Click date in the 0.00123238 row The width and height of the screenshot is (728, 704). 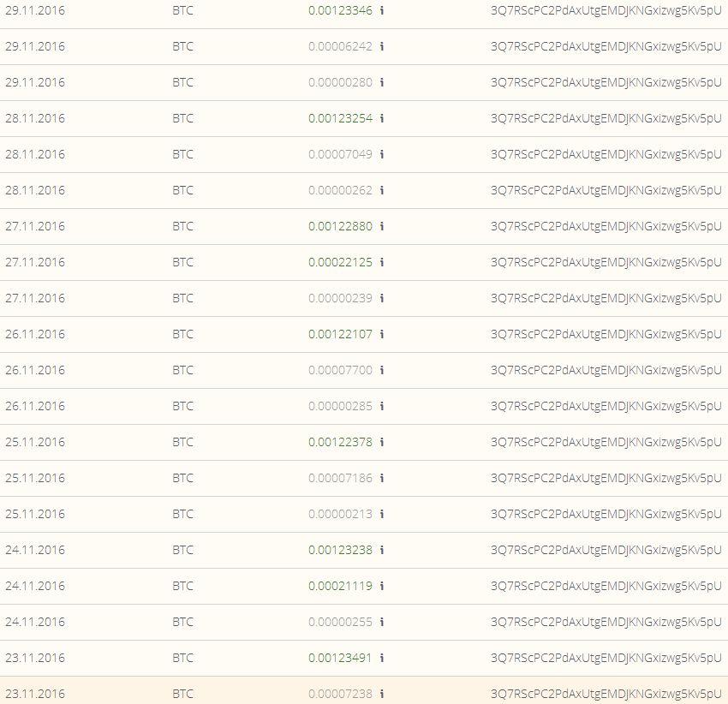tap(35, 551)
